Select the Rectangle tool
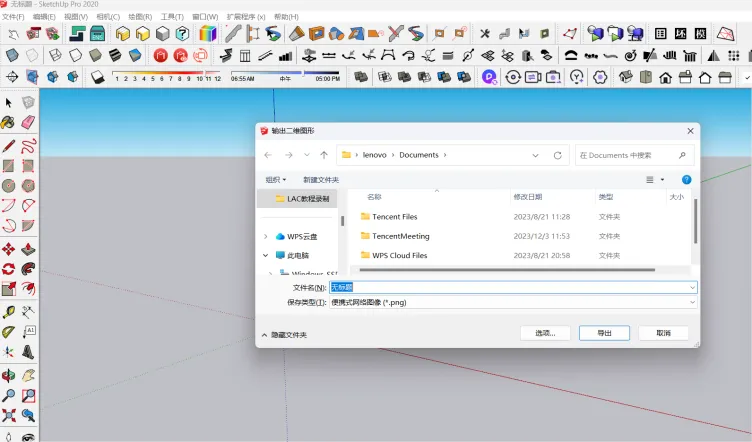 point(9,166)
